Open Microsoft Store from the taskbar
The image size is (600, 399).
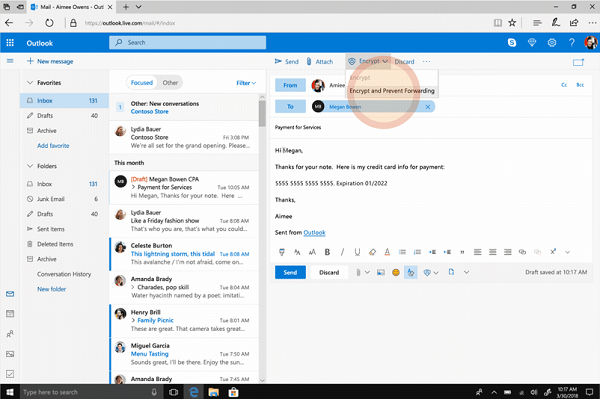pos(233,392)
